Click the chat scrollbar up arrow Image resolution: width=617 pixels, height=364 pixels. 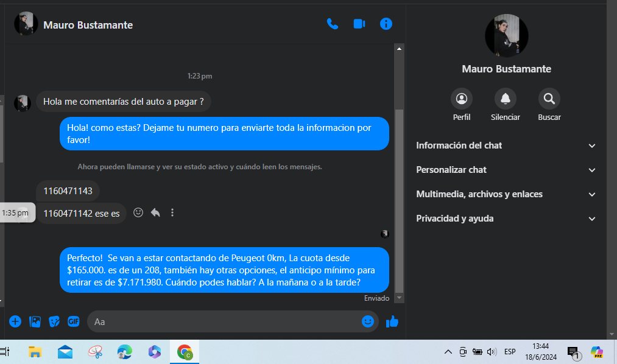[399, 49]
